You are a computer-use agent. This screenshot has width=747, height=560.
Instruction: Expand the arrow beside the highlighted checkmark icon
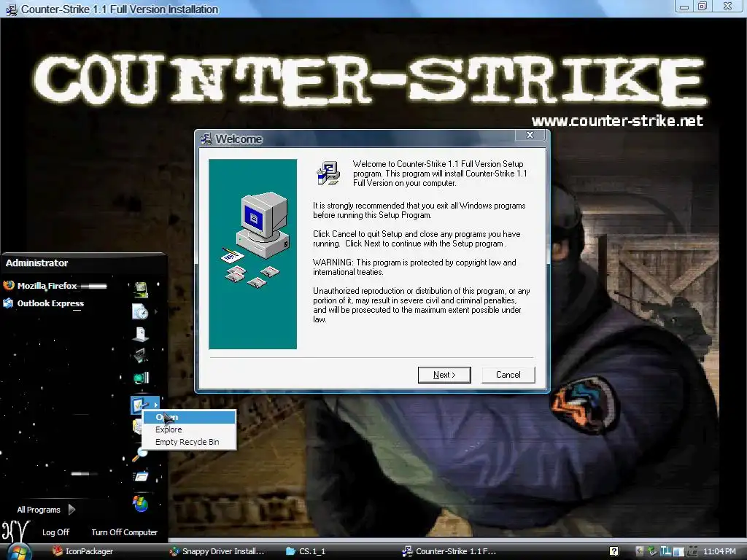[x=155, y=405]
